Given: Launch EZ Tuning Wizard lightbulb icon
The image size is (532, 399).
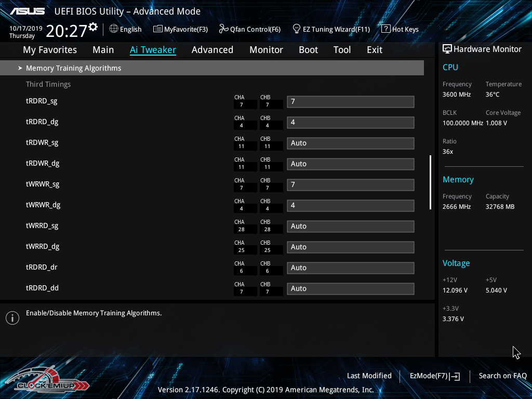Looking at the screenshot, I should coord(297,29).
